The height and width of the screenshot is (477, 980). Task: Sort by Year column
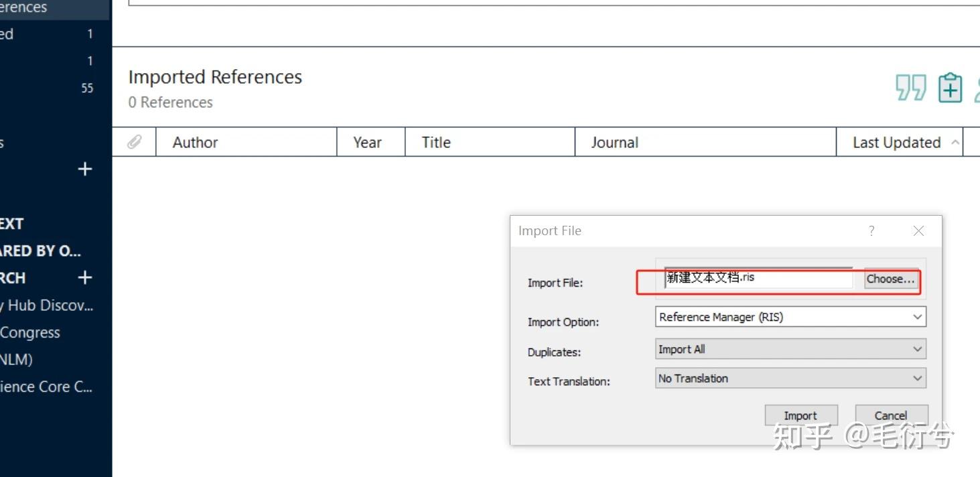pos(370,142)
